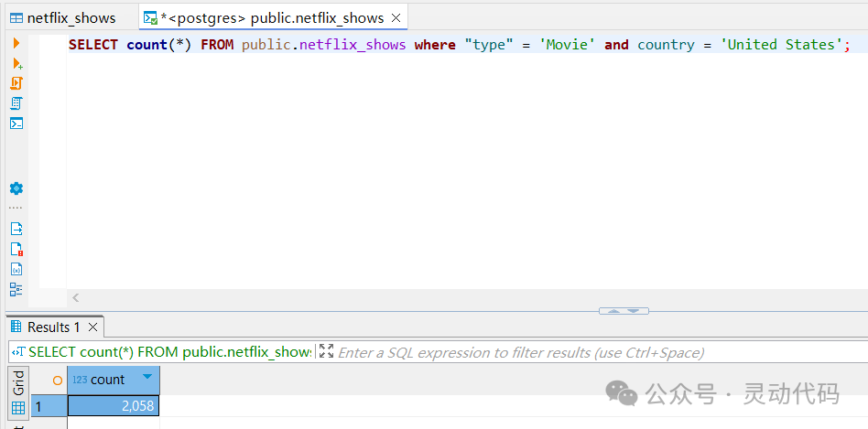Run the SQL script icon

pos(16,83)
